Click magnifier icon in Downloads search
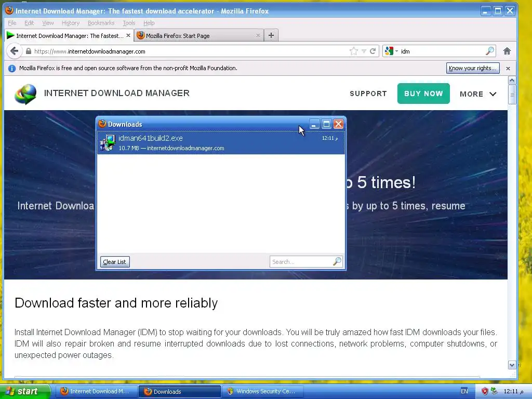Screen dimensions: 532x399 [x=337, y=262]
